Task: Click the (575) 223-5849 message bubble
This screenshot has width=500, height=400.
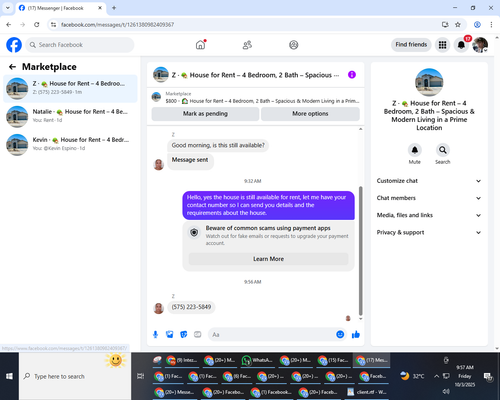Action: (191, 307)
